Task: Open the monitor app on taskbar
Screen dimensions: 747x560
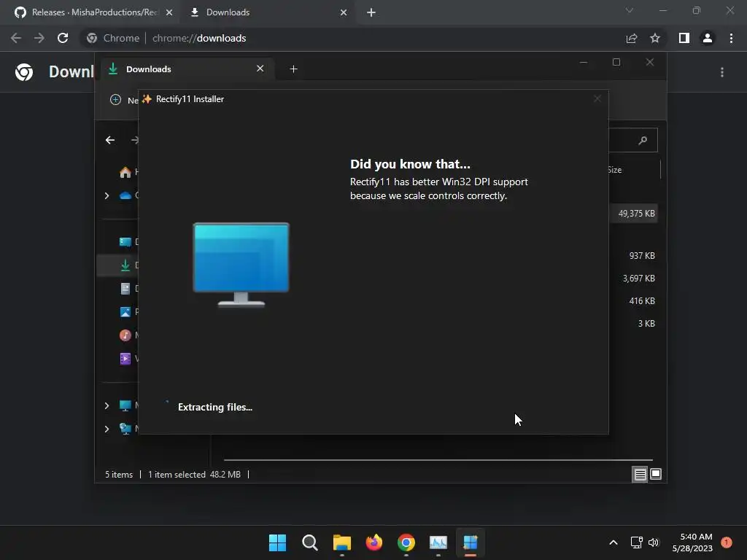Action: click(438, 542)
